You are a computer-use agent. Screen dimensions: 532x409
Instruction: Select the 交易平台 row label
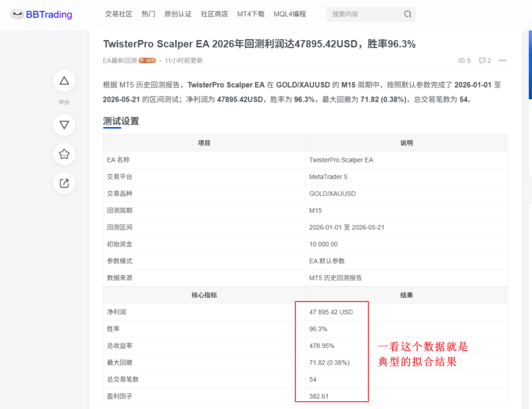(119, 177)
